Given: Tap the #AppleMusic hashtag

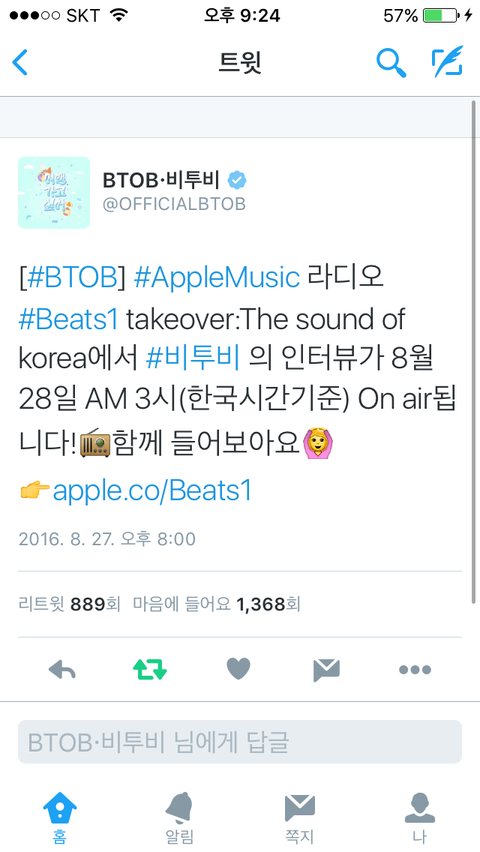Looking at the screenshot, I should 216,277.
